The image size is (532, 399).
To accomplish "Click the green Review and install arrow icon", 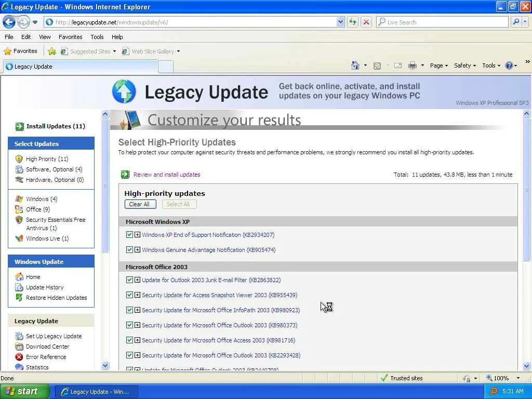I will (x=125, y=175).
